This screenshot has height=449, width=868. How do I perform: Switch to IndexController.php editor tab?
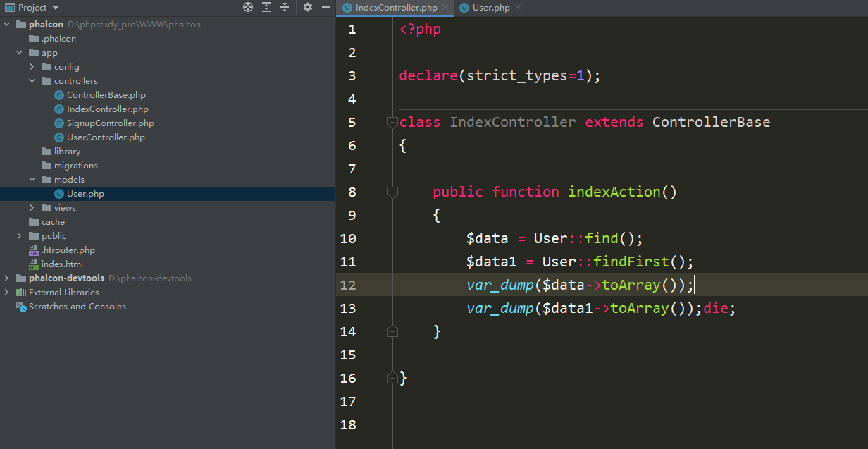pyautogui.click(x=396, y=8)
